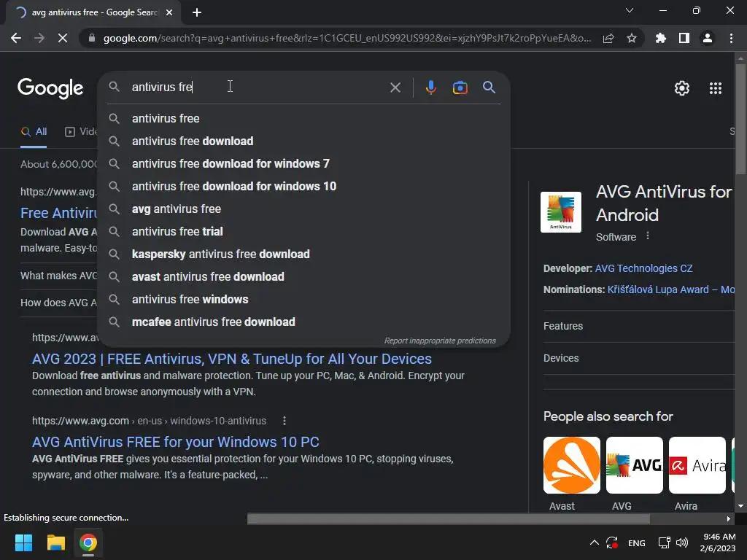This screenshot has width=747, height=560.
Task: Click the sync status tray icon
Action: (612, 542)
